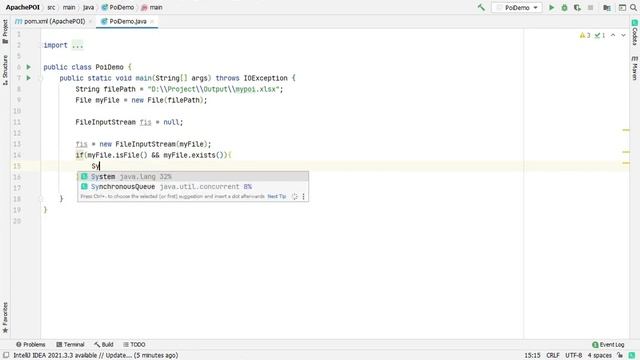
Task: Open Search Everywhere with the magnifier icon
Action: coord(633,8)
